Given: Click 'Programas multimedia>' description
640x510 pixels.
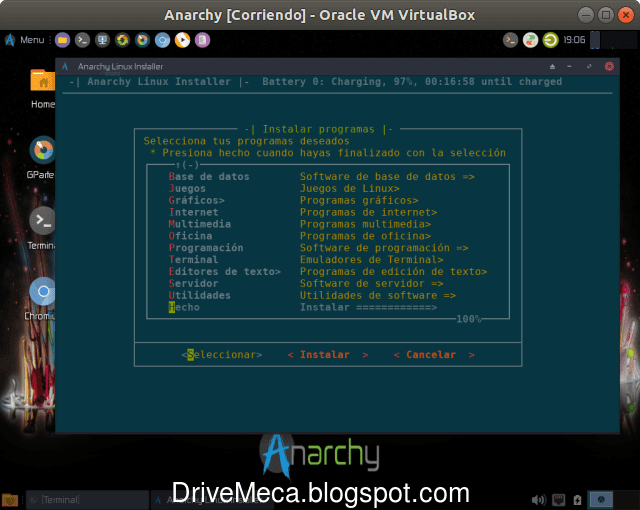Looking at the screenshot, I should [x=365, y=224].
